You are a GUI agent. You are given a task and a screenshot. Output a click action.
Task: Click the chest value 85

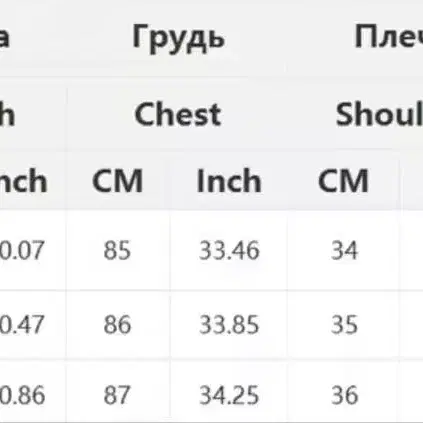click(x=117, y=250)
